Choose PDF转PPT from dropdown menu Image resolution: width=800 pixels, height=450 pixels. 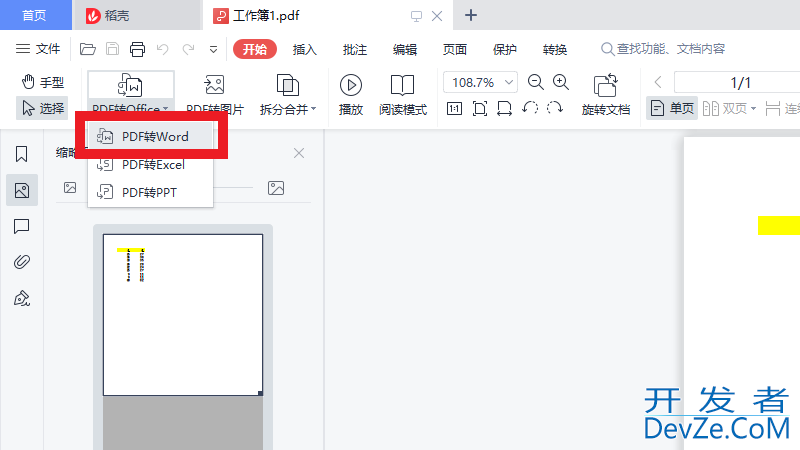click(151, 192)
